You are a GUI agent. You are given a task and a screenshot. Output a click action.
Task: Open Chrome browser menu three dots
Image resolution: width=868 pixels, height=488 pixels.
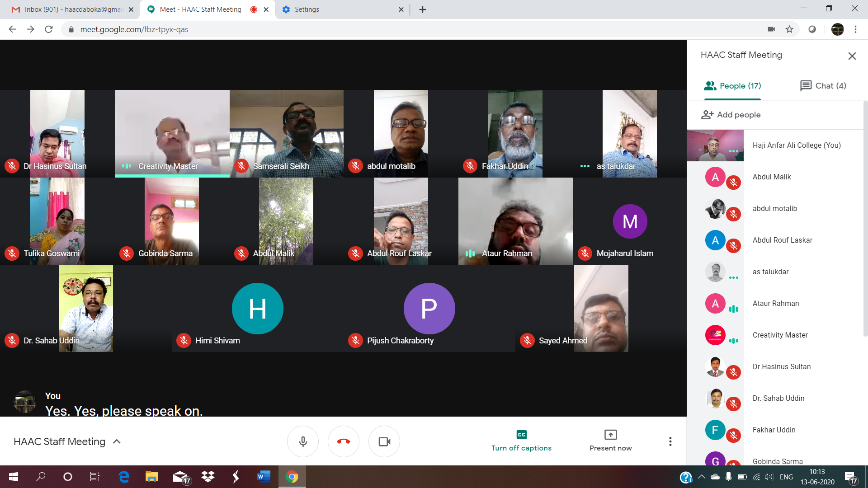pyautogui.click(x=855, y=29)
